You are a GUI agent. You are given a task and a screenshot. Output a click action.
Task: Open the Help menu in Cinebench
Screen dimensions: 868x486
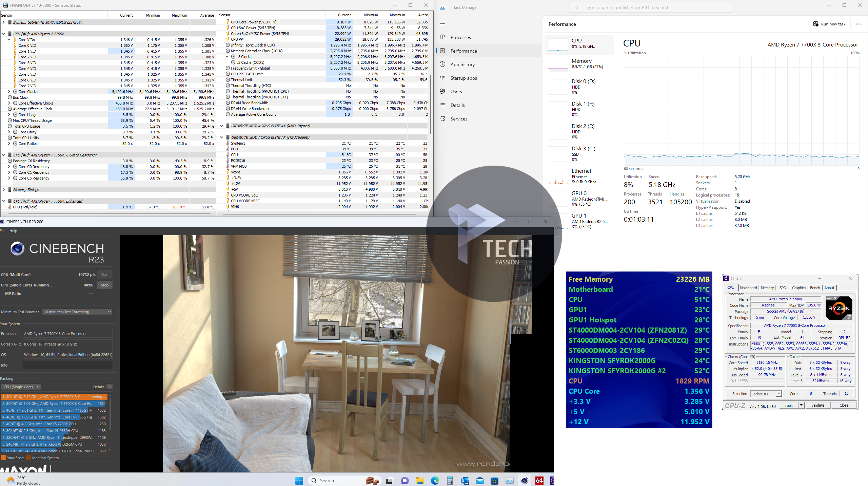[13, 231]
